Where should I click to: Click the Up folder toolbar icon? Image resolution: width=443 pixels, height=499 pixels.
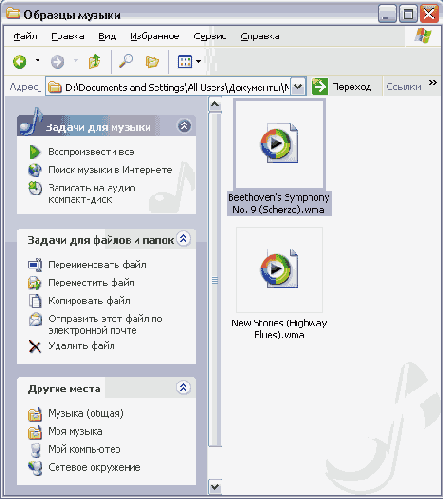click(94, 61)
